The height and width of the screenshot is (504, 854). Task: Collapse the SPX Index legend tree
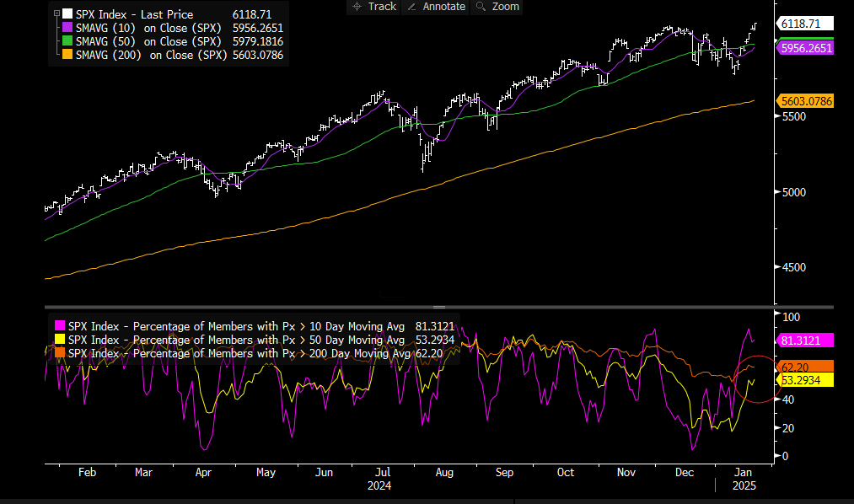pos(56,13)
